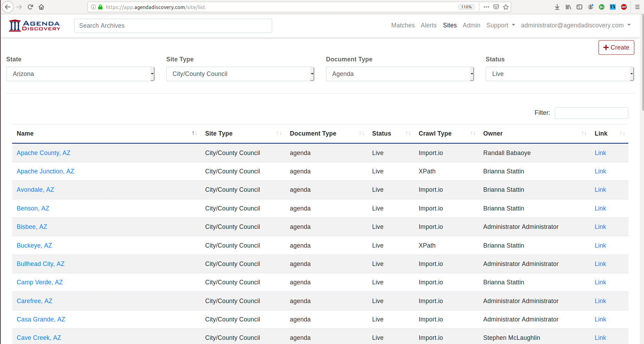
Task: Open Status dropdown showing Live
Action: pyautogui.click(x=560, y=74)
